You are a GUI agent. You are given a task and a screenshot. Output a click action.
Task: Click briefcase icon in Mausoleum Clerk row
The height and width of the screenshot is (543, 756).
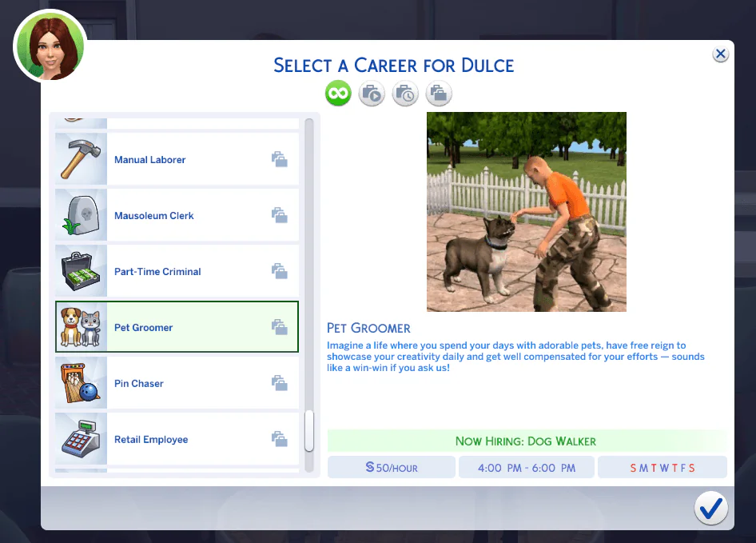(x=279, y=215)
